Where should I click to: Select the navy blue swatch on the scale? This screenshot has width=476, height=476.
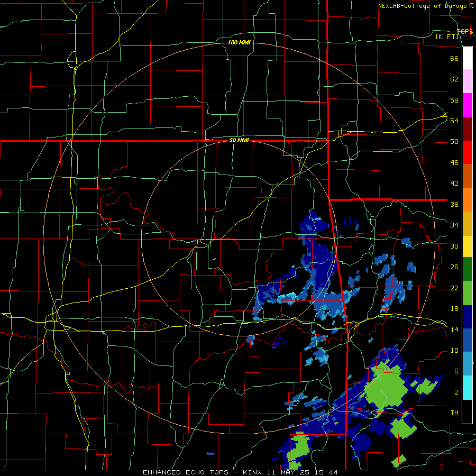click(467, 317)
